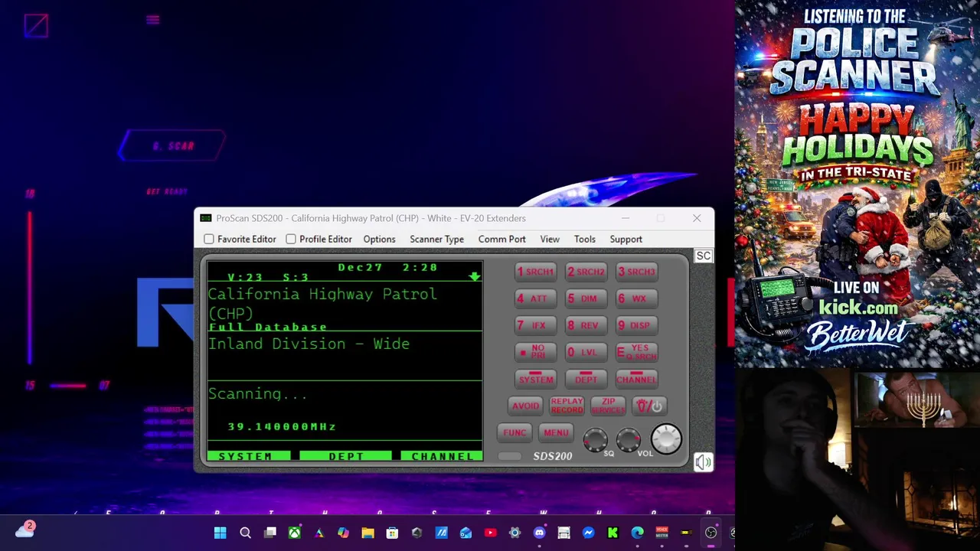Open Outlook mail from taskbar
Screen dimensions: 980x551
click(465, 533)
